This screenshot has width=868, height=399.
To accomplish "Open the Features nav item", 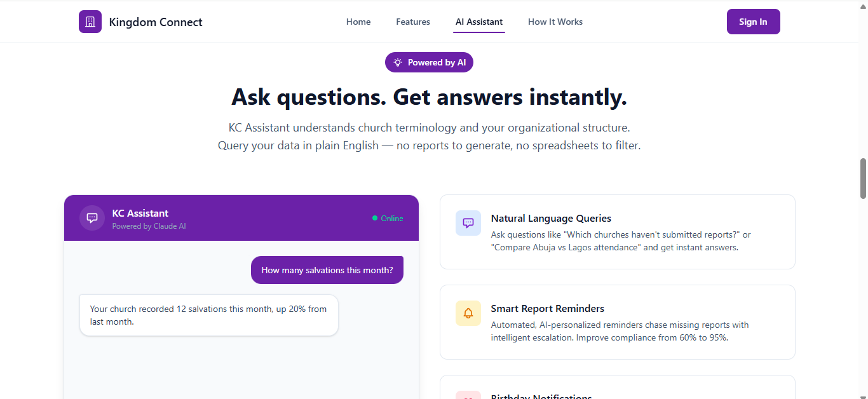I will [413, 22].
